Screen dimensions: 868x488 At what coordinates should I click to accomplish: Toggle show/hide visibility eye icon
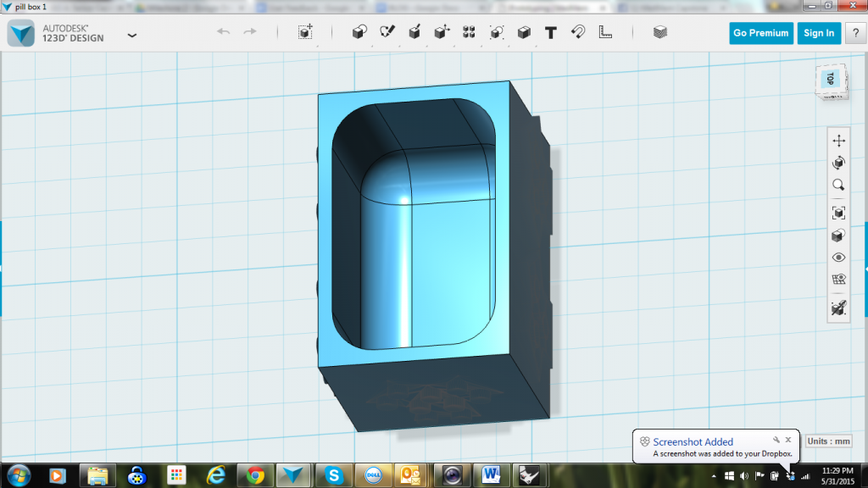click(838, 258)
